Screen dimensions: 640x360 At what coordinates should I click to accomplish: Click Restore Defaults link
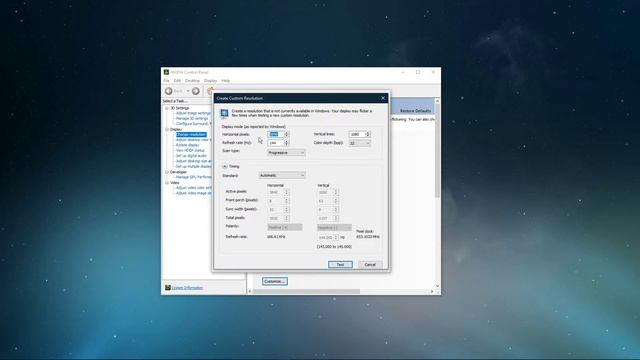[415, 111]
